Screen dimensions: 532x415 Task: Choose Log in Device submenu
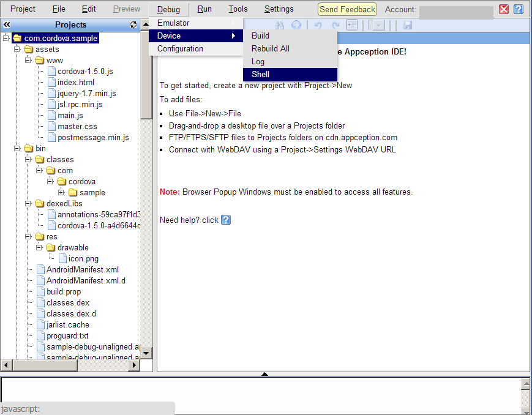tap(290, 61)
